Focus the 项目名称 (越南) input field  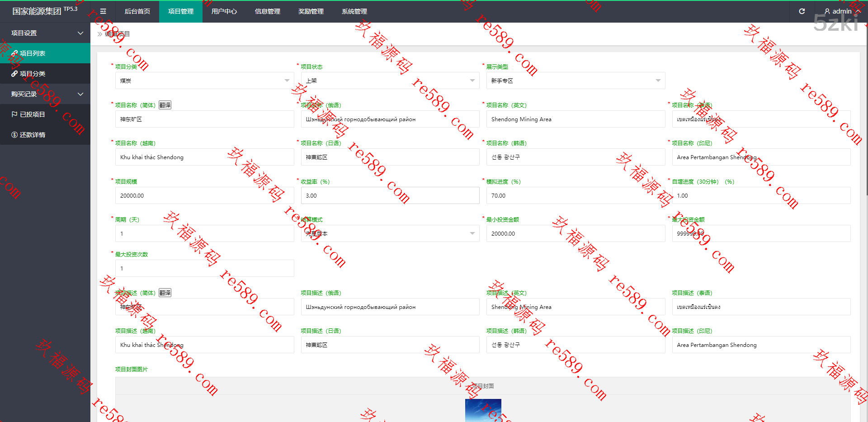pos(204,157)
